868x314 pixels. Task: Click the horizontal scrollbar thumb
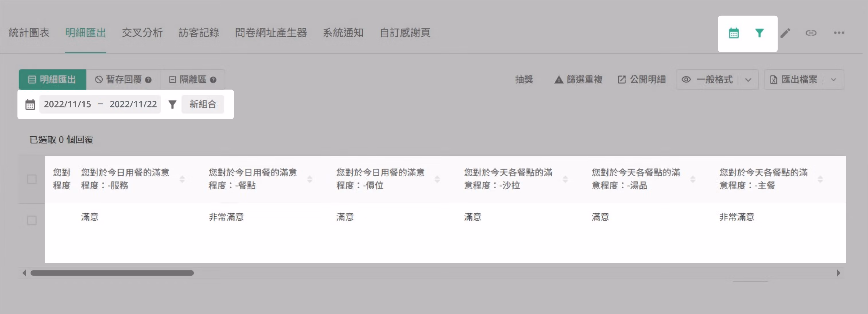(x=112, y=273)
